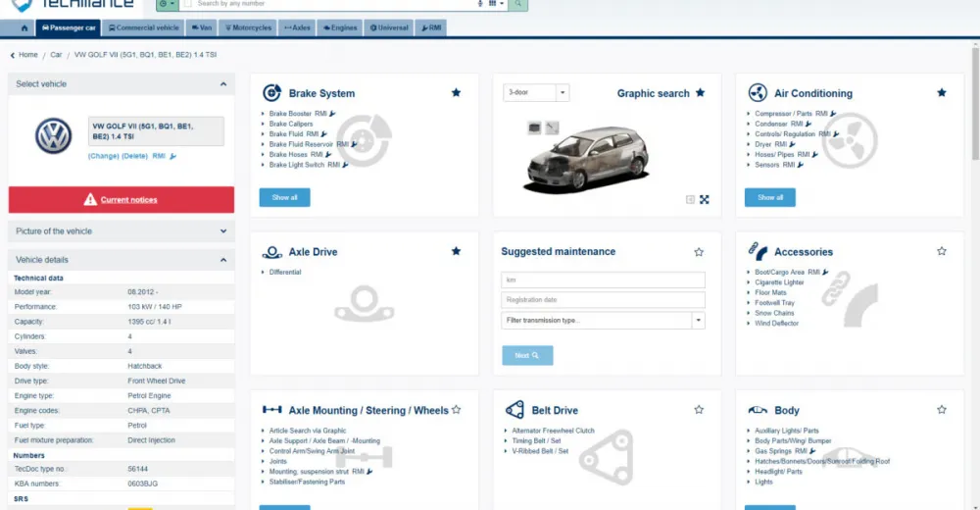This screenshot has height=510, width=980.
Task: Select the axle view icon above car
Action: tap(552, 127)
